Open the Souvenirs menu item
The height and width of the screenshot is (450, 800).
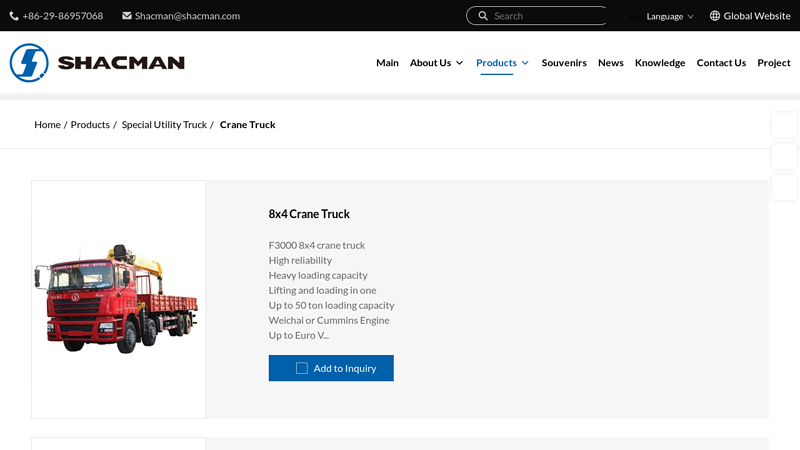(564, 63)
